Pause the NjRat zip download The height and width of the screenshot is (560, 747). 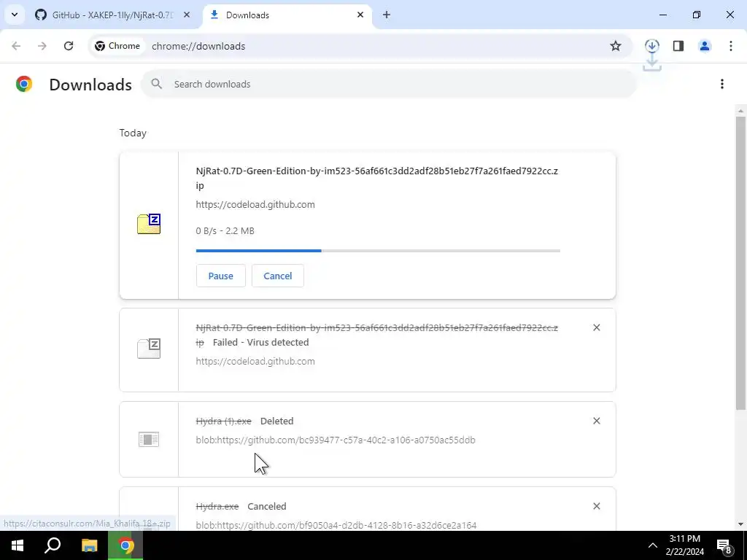click(220, 276)
